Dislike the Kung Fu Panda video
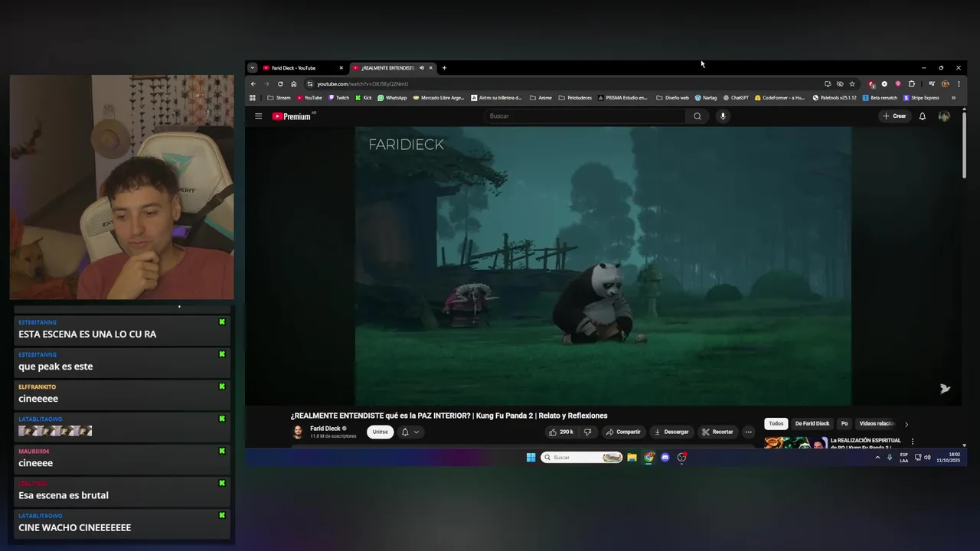This screenshot has width=980, height=551. [x=587, y=432]
